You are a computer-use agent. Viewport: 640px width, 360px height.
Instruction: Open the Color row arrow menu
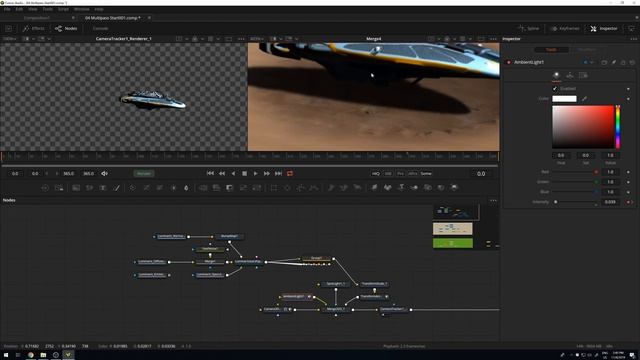[628, 99]
